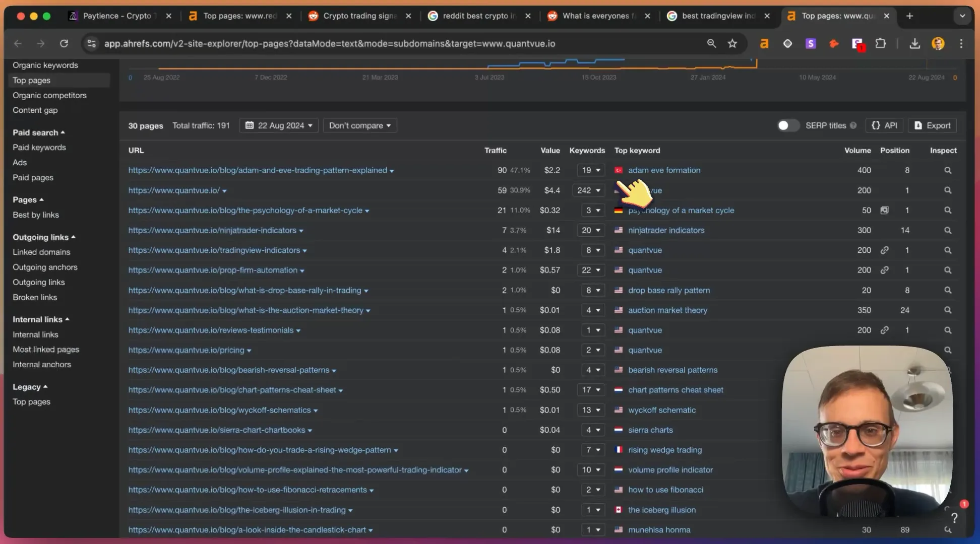Screen dimensions: 980x544
Task: Expand the 242 keywords dropdown for the homepage
Action: [x=589, y=190]
